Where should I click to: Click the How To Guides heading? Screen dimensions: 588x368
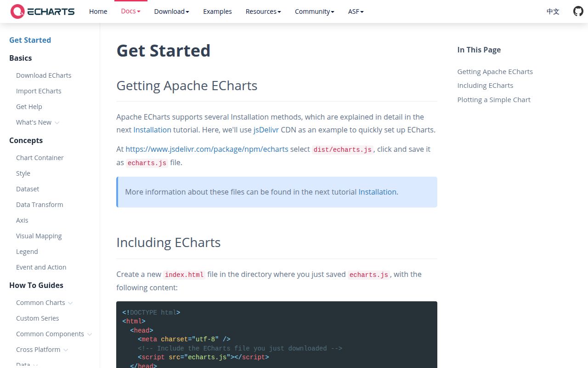[x=36, y=285]
